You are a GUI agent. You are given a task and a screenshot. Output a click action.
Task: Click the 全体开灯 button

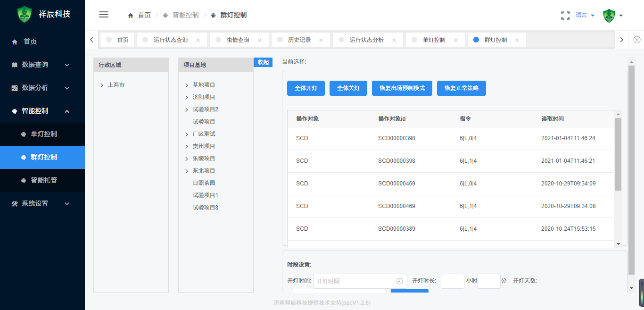click(305, 88)
